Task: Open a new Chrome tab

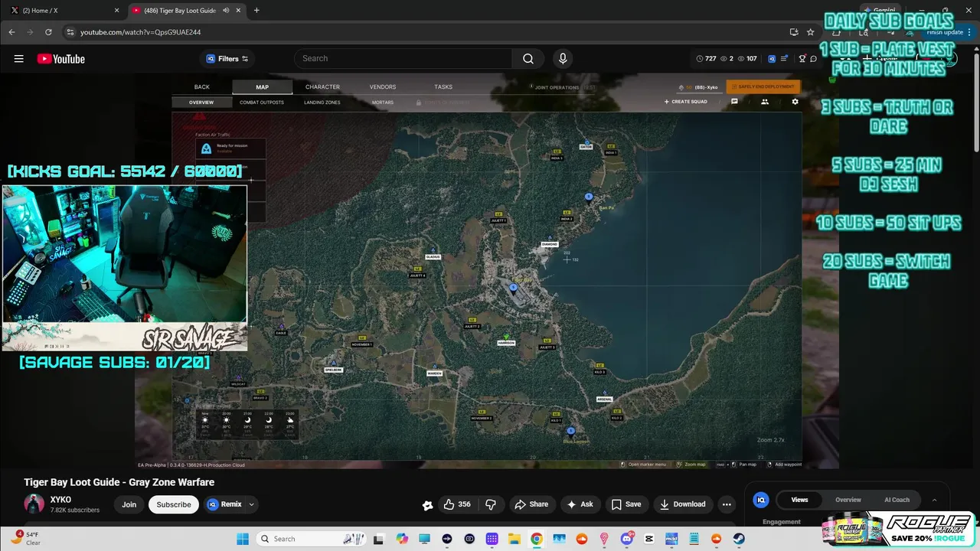Action: pos(256,10)
